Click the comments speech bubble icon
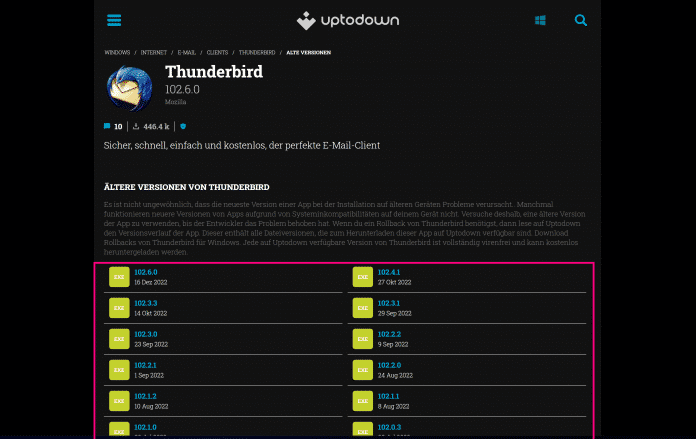This screenshot has width=696, height=439. pos(107,127)
